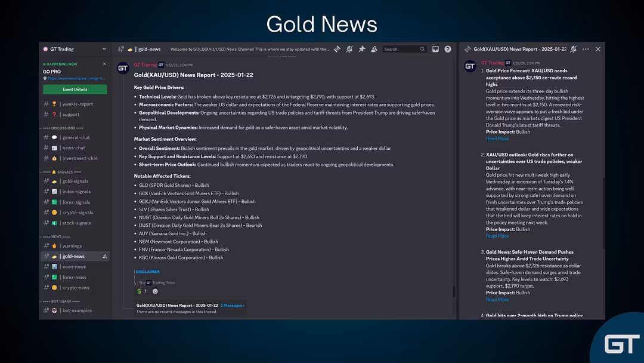Open the launchpass.com event link
Screen dimensions: 644x363
[76, 78]
